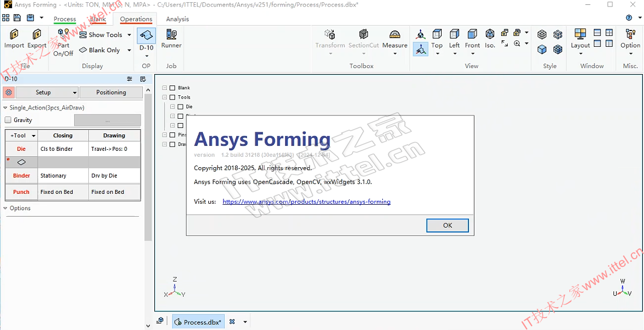Check the Blank tree checkbox
The width and height of the screenshot is (644, 330).
click(x=172, y=88)
